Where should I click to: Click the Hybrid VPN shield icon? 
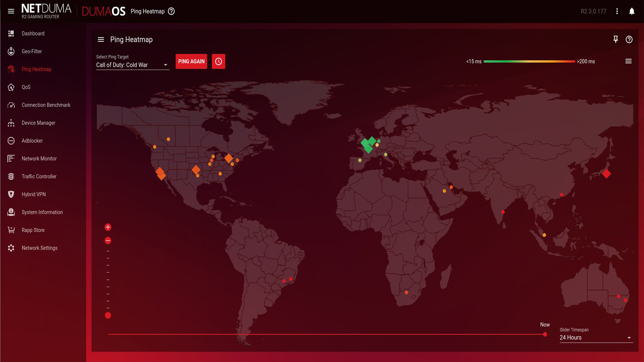(11, 194)
